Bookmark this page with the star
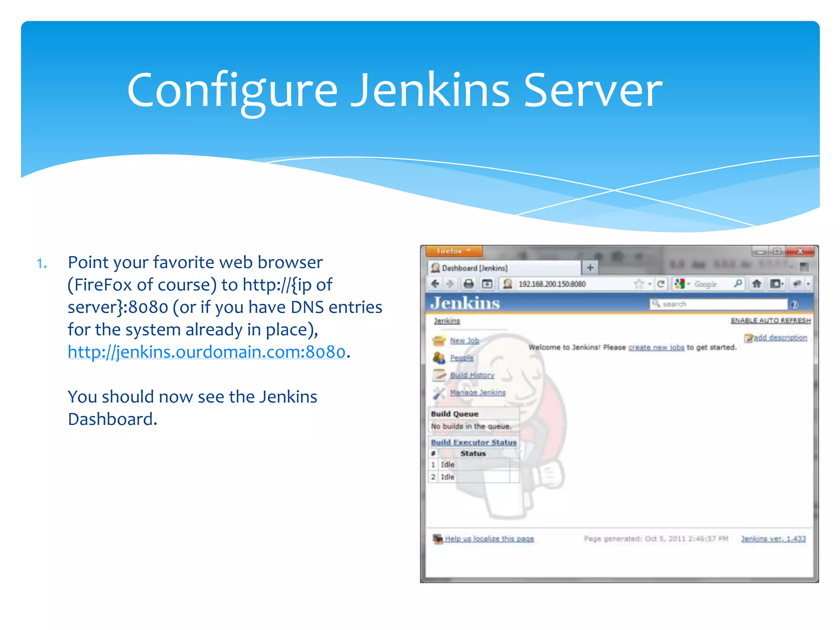 (639, 284)
